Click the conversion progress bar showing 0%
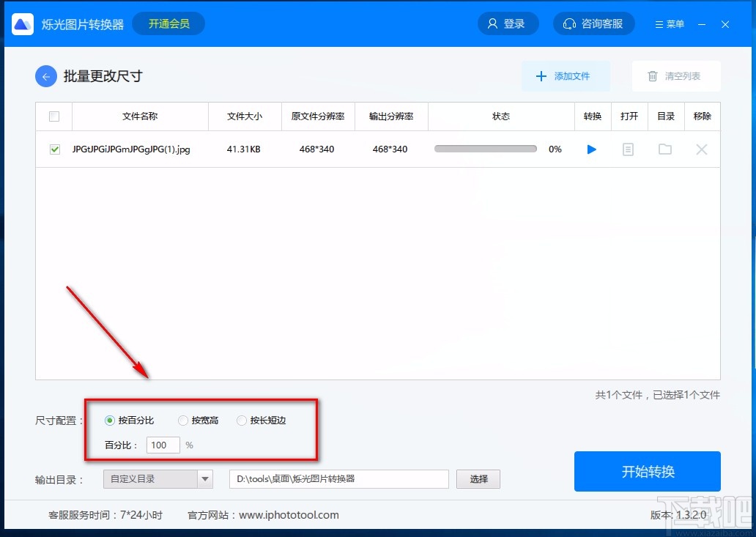The width and height of the screenshot is (756, 537). click(x=485, y=149)
